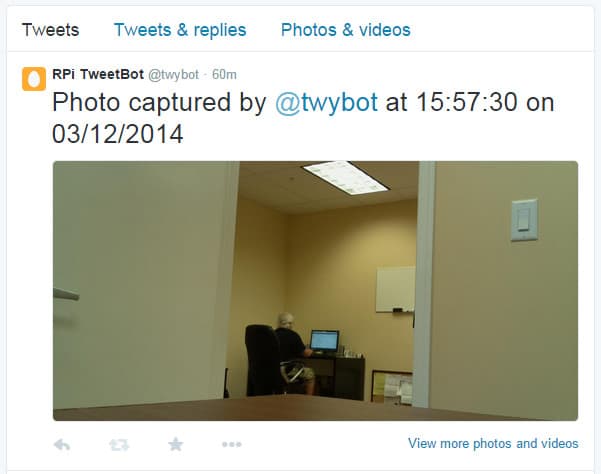Click the wall light switch in photo
This screenshot has height=474, width=601.
pyautogui.click(x=524, y=220)
